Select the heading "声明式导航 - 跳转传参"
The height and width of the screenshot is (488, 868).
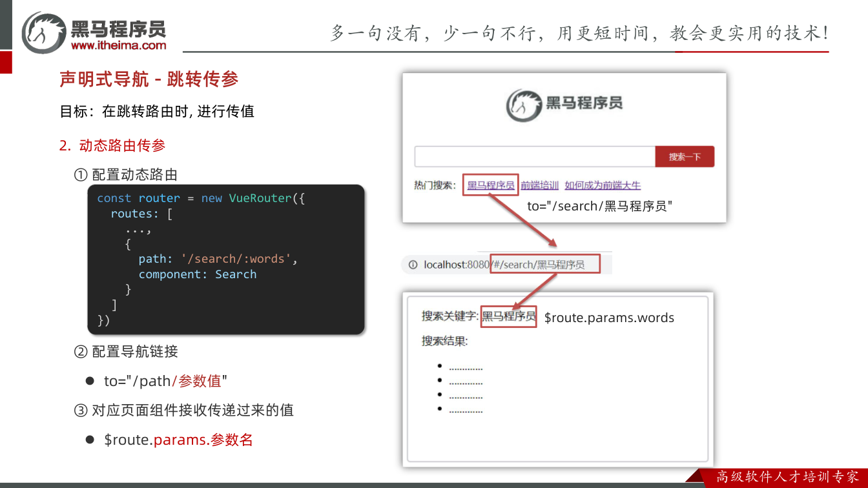[149, 79]
